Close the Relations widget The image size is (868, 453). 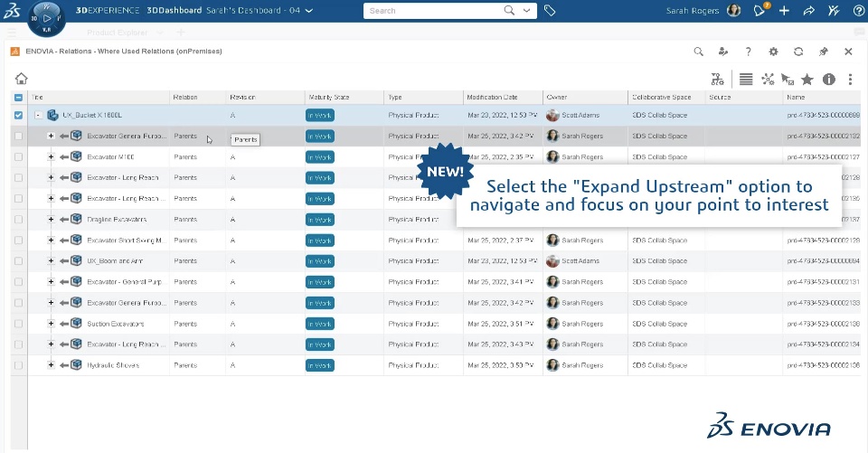click(x=848, y=52)
